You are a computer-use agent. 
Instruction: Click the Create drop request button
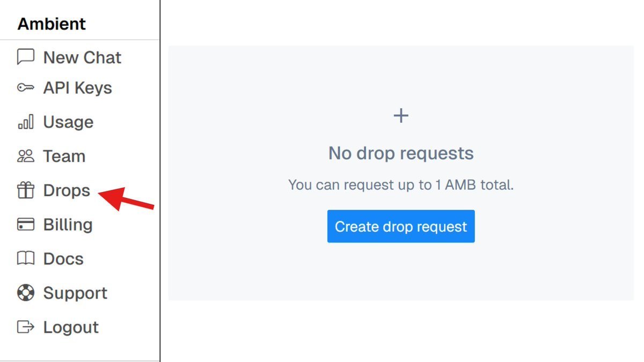point(401,226)
